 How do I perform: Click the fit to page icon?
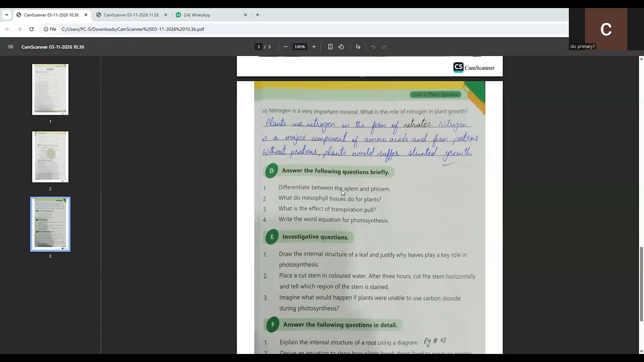point(330,47)
